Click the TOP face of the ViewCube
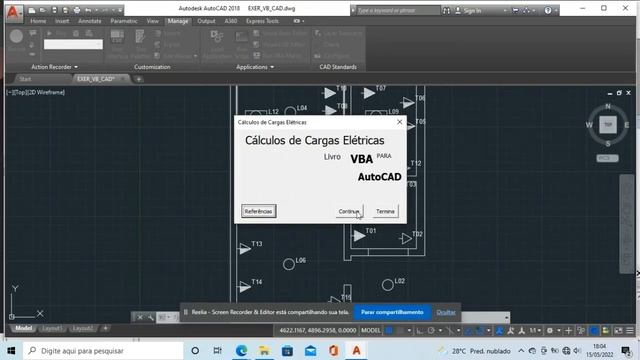Screen dimensions: 640x360 (x=608, y=124)
